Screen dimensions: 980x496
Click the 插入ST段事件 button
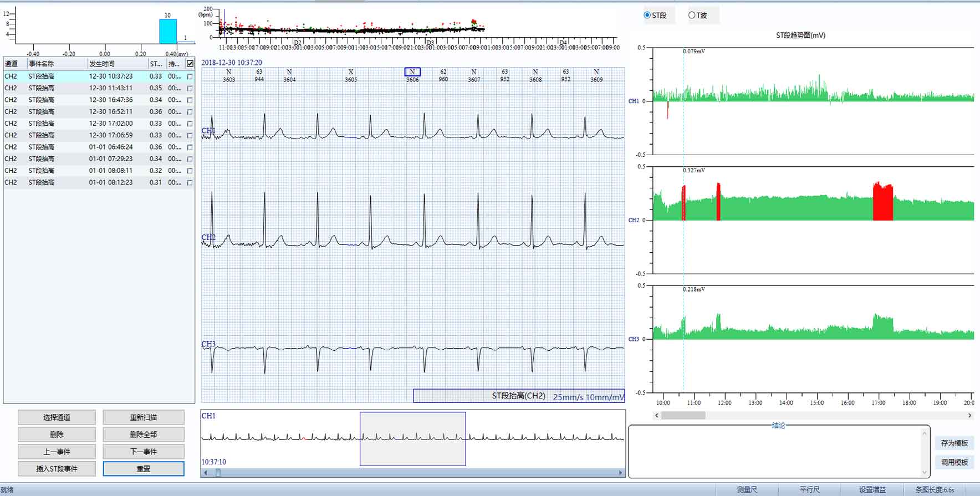57,469
